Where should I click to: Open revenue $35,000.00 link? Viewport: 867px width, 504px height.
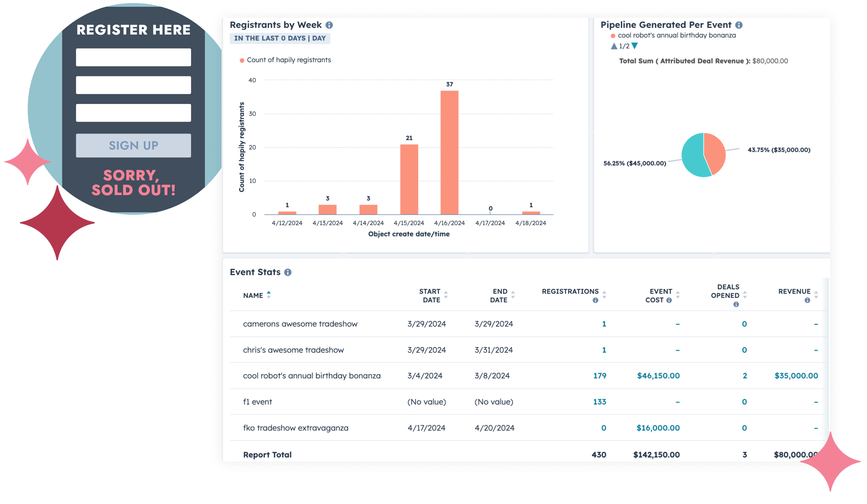point(797,376)
